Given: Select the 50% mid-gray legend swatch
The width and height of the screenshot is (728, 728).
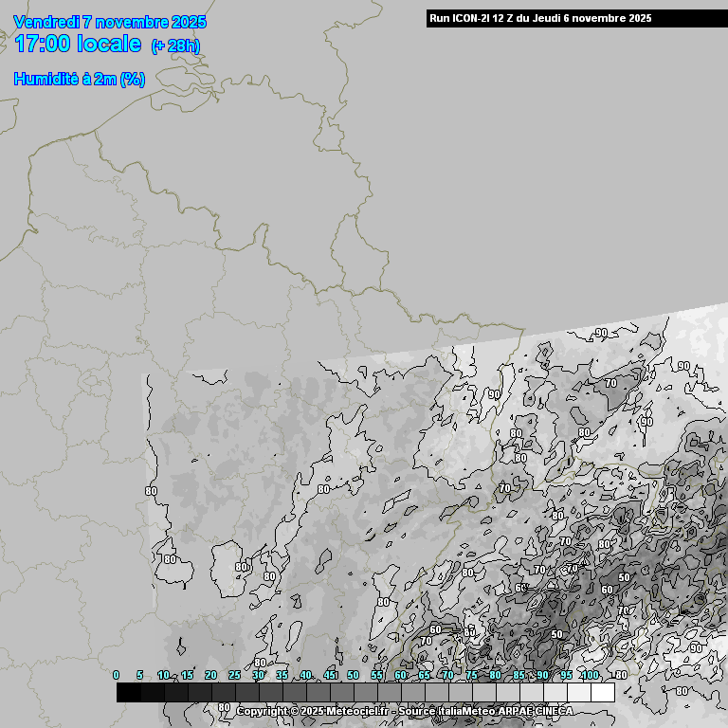Looking at the screenshot, I should click(x=365, y=693).
